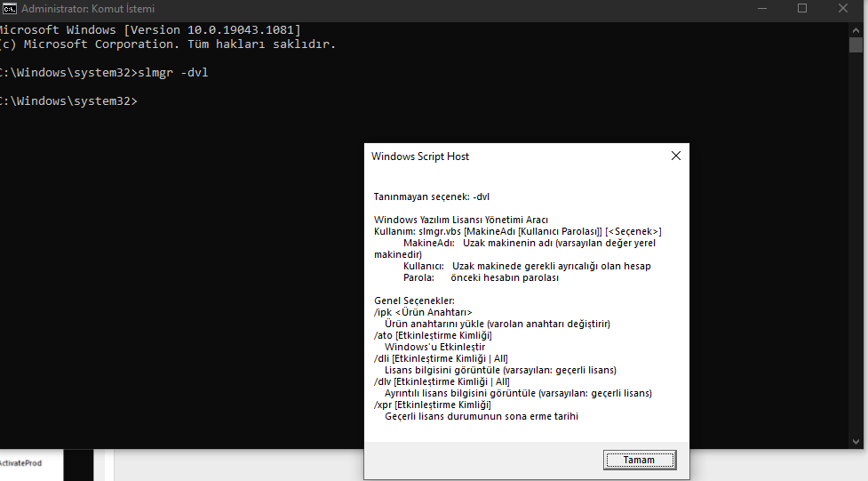
Task: Close the Windows Script Host dialog
Action: tap(676, 156)
